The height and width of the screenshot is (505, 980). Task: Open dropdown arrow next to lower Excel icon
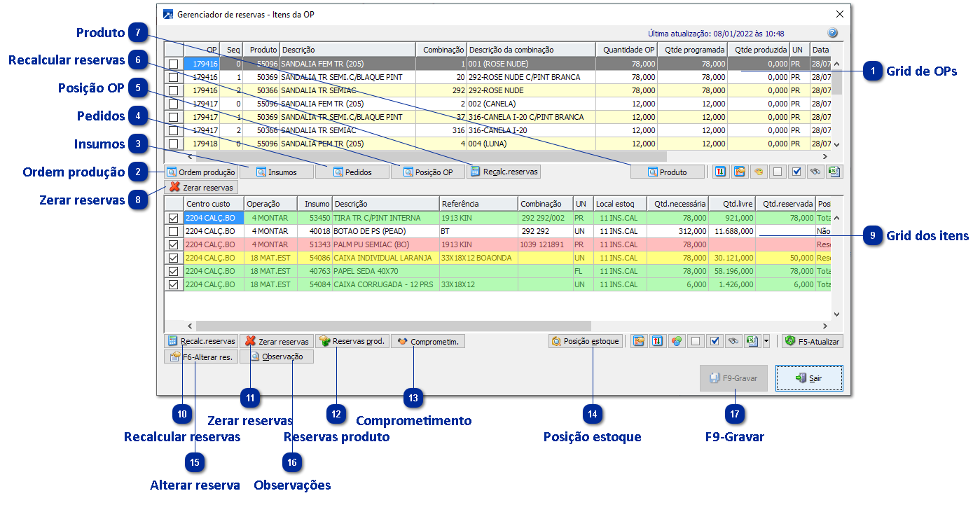click(766, 342)
